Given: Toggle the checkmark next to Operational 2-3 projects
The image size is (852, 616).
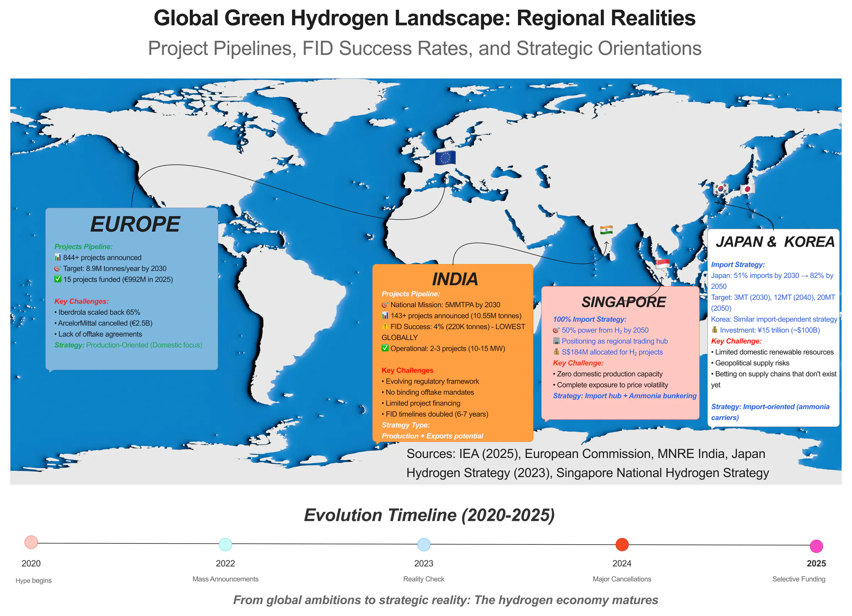Looking at the screenshot, I should (x=386, y=349).
